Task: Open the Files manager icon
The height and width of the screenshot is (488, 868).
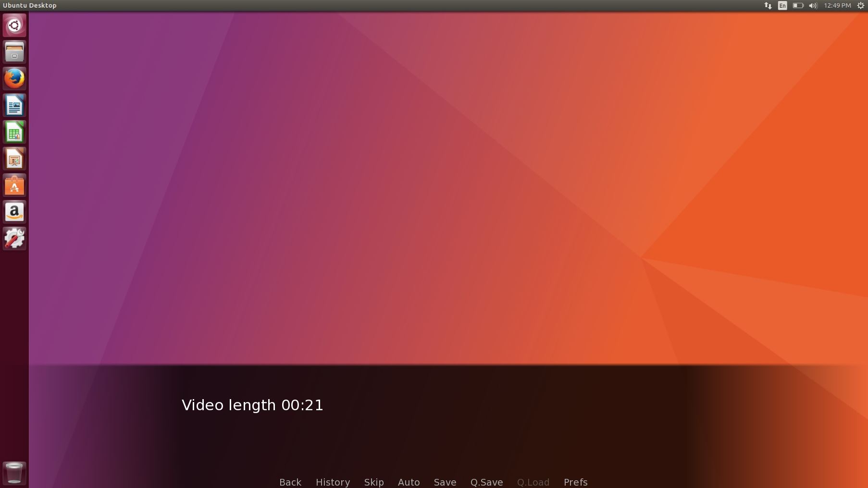Action: [x=14, y=52]
